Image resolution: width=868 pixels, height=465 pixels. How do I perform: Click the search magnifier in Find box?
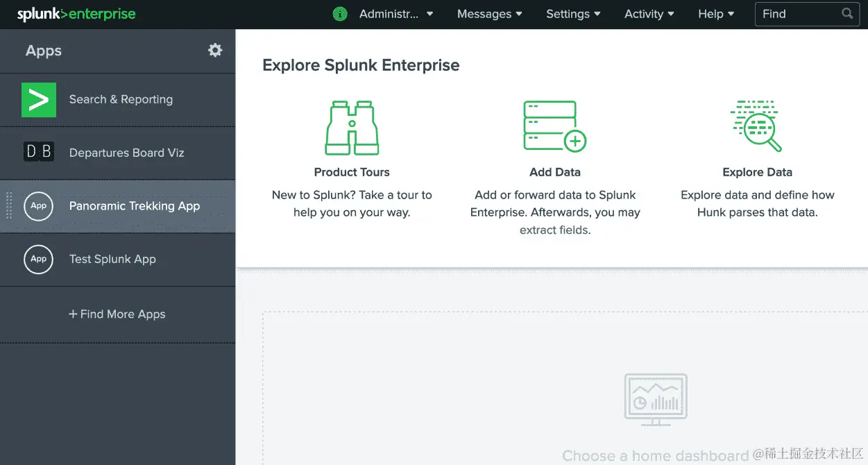click(x=847, y=13)
